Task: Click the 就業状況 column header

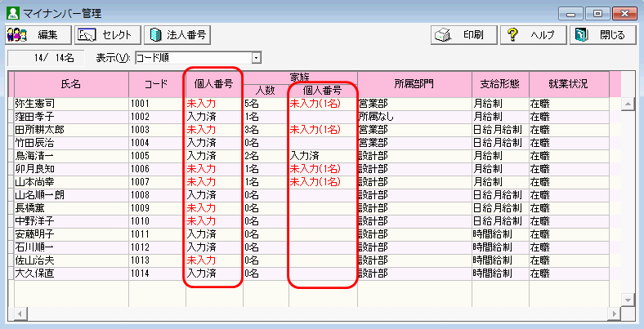Action: pyautogui.click(x=568, y=84)
